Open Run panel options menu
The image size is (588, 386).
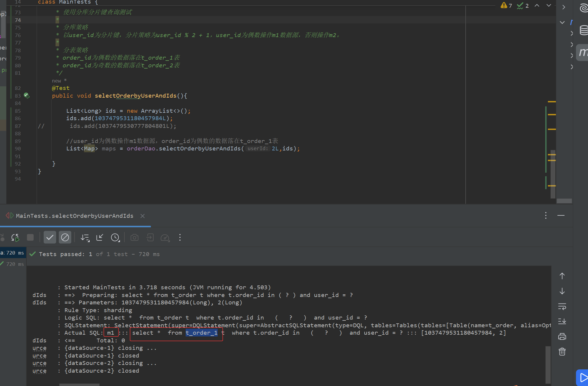click(546, 216)
